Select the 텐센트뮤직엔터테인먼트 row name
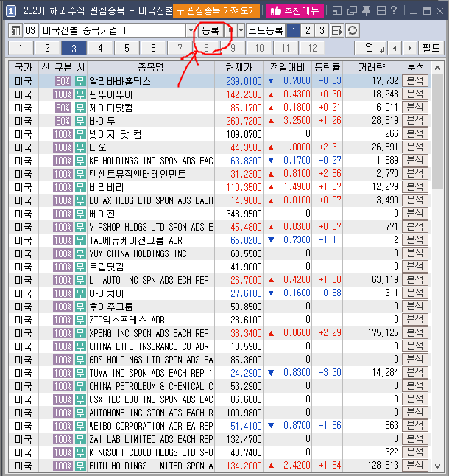 [x=138, y=174]
